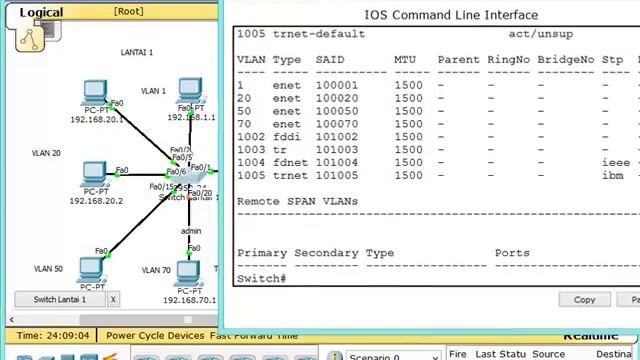This screenshot has height=360, width=640.
Task: Click the Switch# command prompt
Action: pyautogui.click(x=262, y=279)
